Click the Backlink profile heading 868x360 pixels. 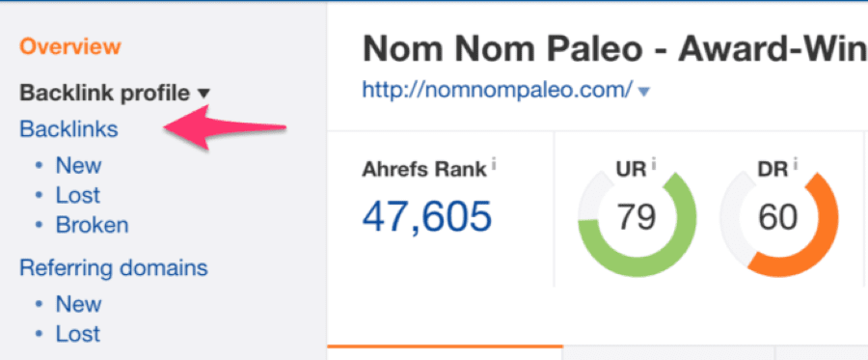104,94
